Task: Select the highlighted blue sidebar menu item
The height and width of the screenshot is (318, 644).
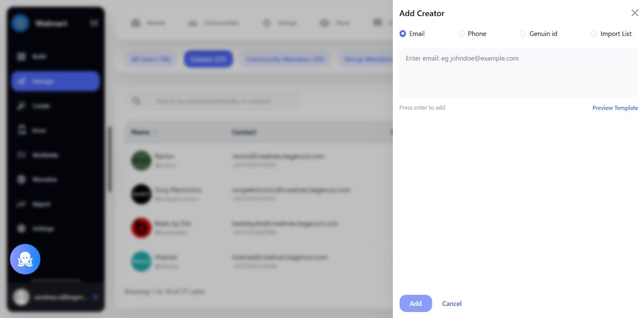Action: click(x=56, y=81)
